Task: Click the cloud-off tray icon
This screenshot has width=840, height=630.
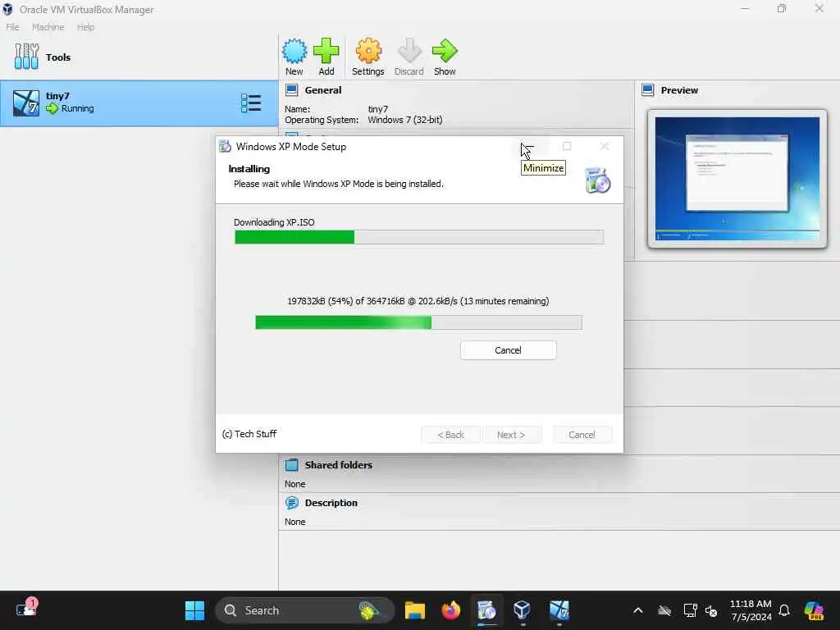Action: point(664,610)
